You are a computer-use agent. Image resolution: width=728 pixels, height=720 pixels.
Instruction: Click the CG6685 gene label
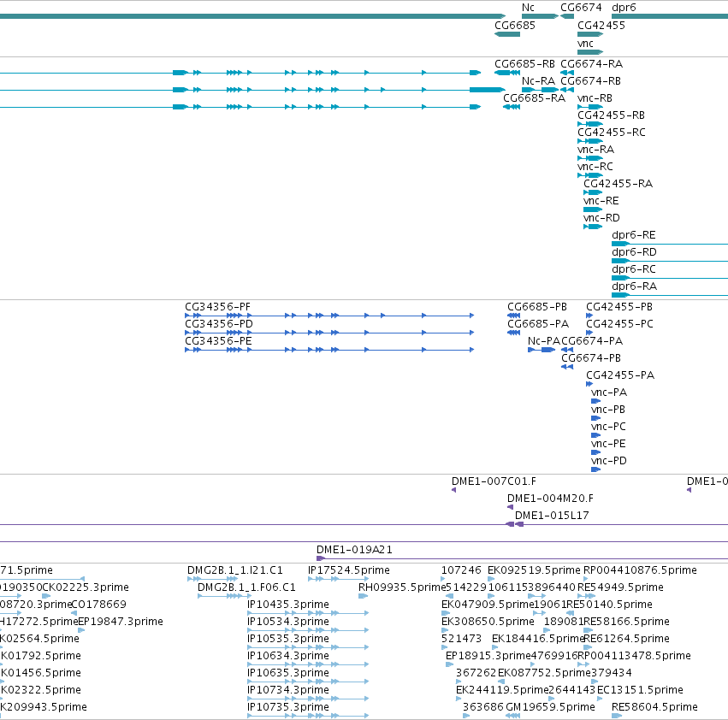[x=515, y=26]
